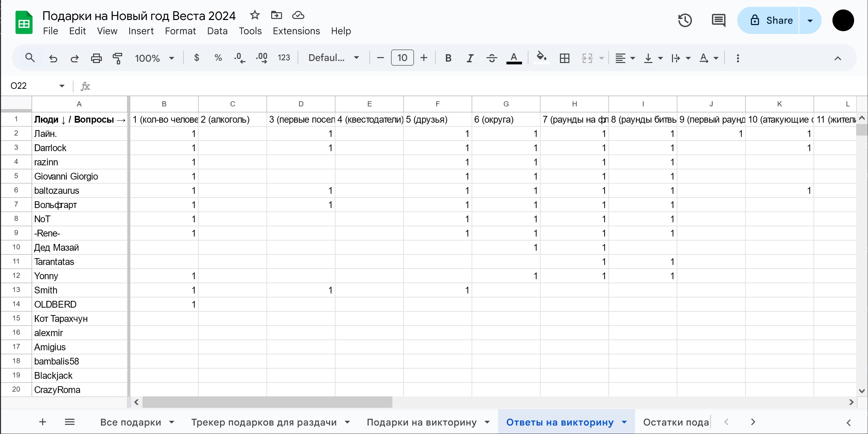This screenshot has width=868, height=434.
Task: Click the horizontal scrollbar thumb
Action: (x=267, y=402)
